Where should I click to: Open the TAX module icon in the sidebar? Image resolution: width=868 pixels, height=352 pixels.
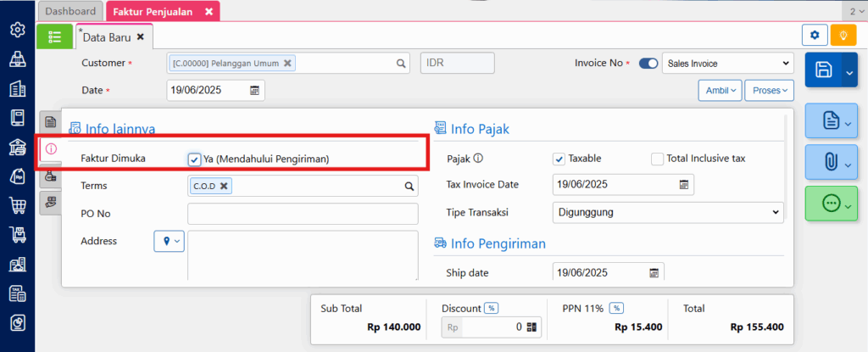pyautogui.click(x=18, y=293)
